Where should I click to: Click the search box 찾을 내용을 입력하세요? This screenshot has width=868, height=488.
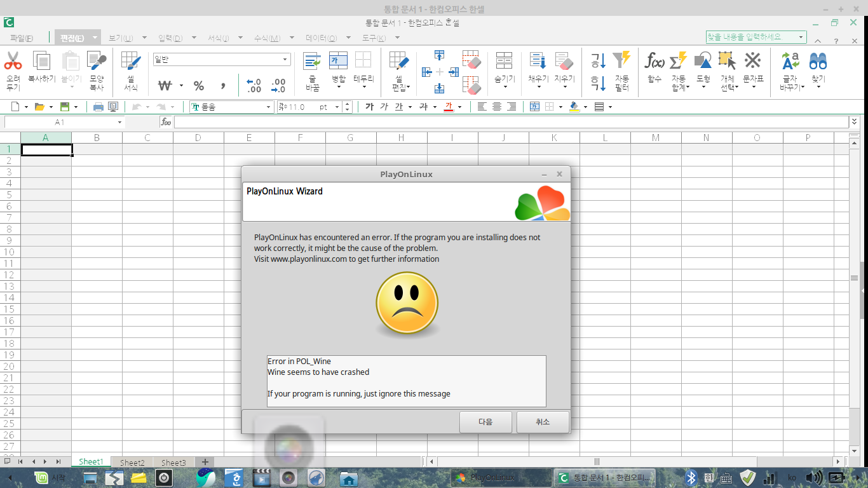pos(756,37)
